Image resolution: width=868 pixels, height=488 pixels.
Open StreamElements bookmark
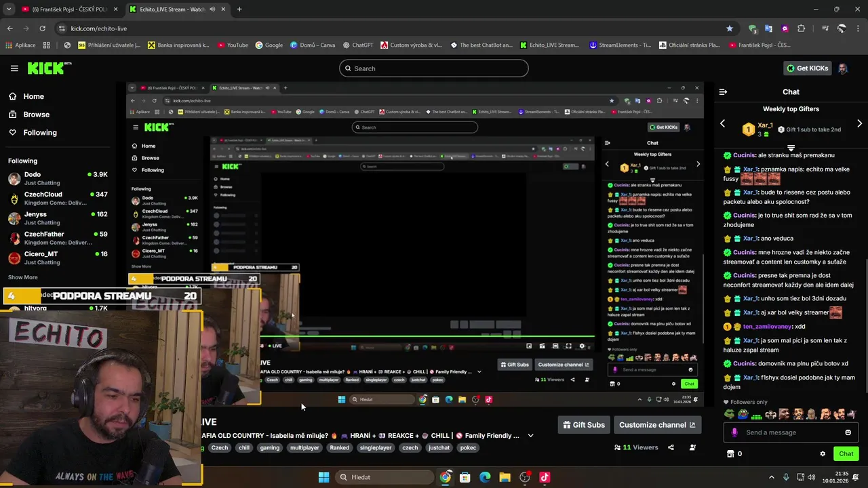click(620, 45)
